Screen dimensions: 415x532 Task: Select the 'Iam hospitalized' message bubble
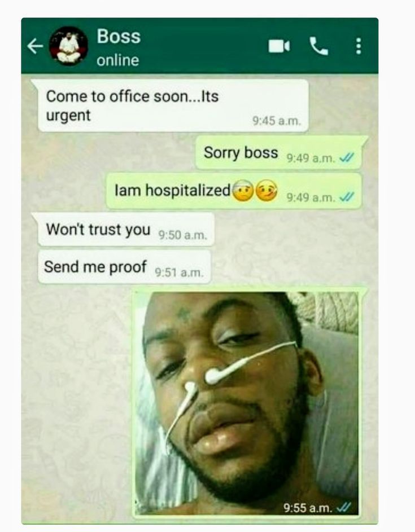pos(234,191)
